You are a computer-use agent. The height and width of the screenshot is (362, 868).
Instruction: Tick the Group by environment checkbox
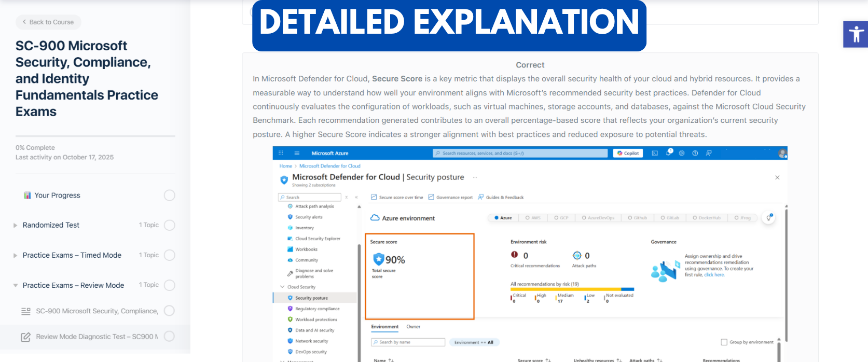[x=724, y=342]
